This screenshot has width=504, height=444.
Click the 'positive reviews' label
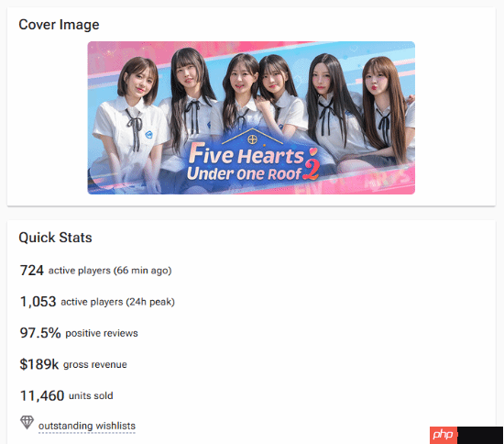click(102, 333)
